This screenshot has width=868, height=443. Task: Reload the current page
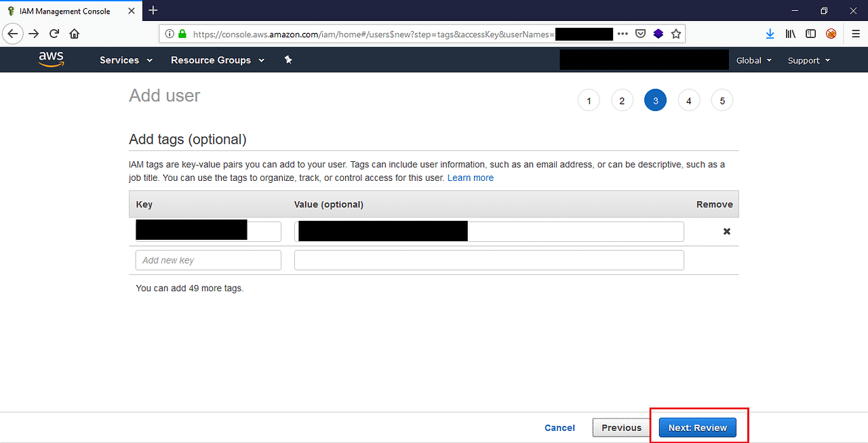[x=54, y=33]
